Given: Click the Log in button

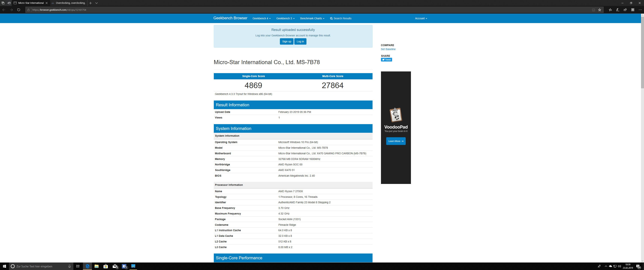Looking at the screenshot, I should 300,41.
